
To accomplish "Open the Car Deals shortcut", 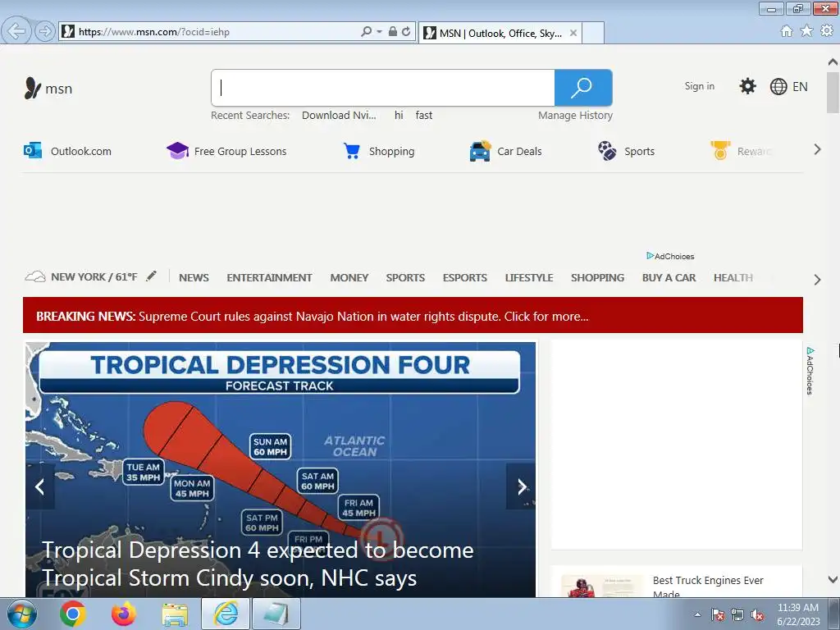I will click(505, 151).
